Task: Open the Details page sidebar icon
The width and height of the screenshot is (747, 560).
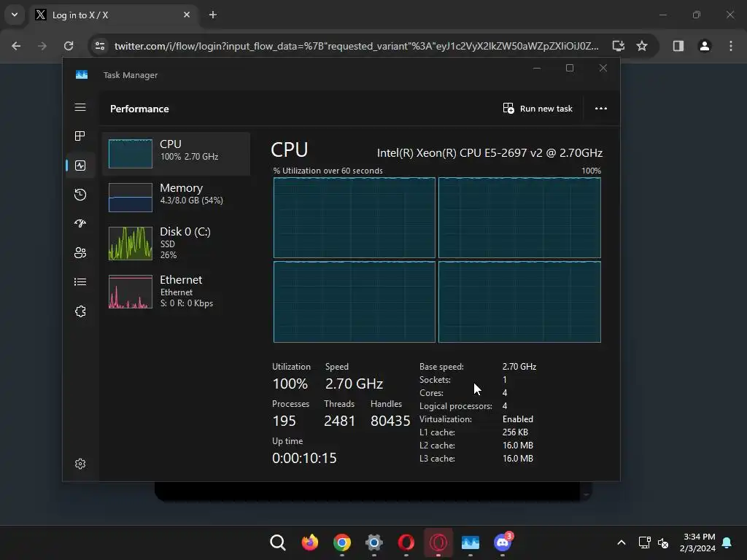Action: pyautogui.click(x=80, y=282)
